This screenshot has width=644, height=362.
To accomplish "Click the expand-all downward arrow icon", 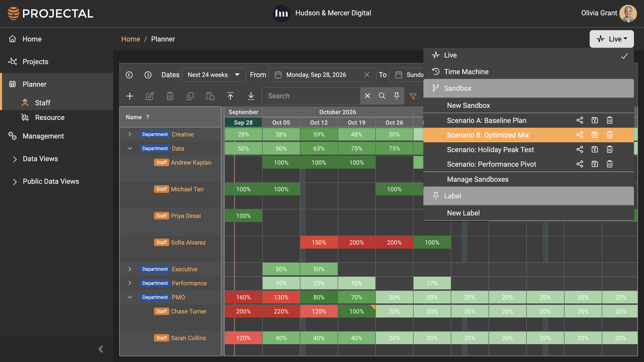I will (251, 96).
